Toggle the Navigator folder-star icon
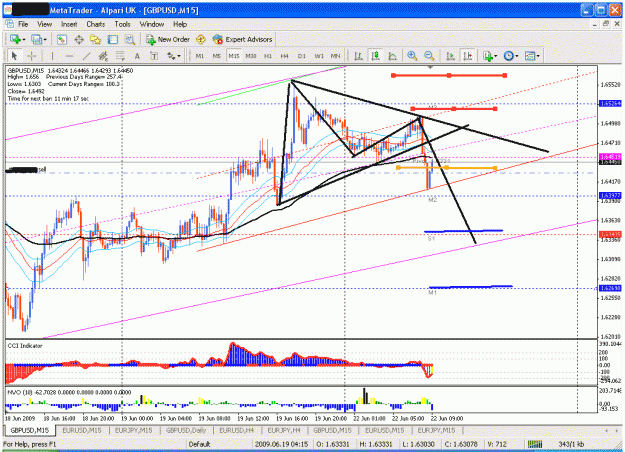This screenshot has height=452, width=625. [96, 39]
